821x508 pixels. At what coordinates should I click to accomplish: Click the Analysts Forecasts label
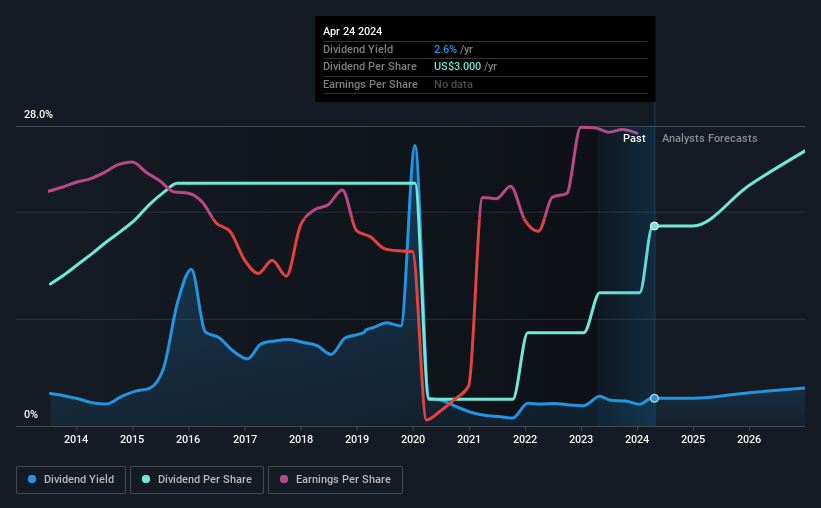[x=709, y=138]
